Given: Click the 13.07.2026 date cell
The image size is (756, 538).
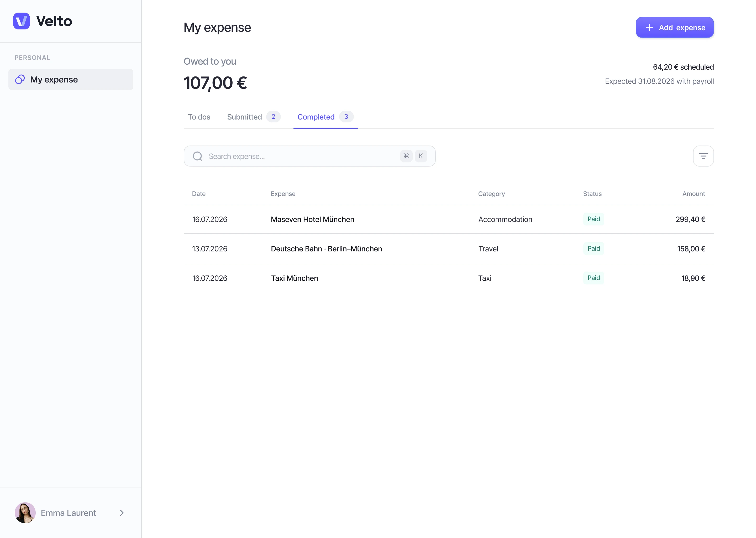Looking at the screenshot, I should tap(209, 249).
